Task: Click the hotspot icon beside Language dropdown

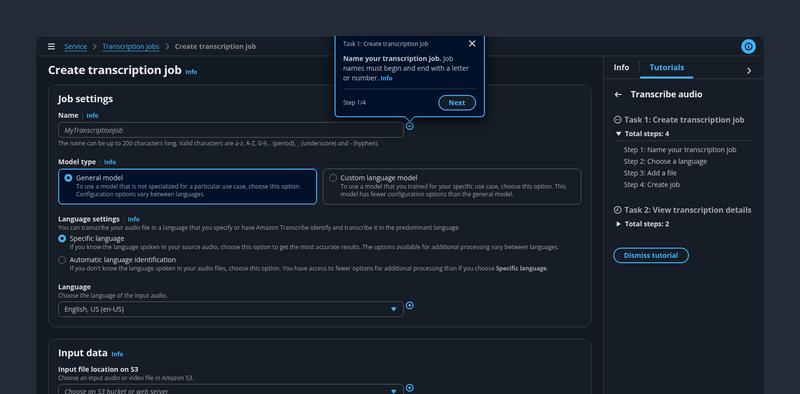Action: click(410, 305)
